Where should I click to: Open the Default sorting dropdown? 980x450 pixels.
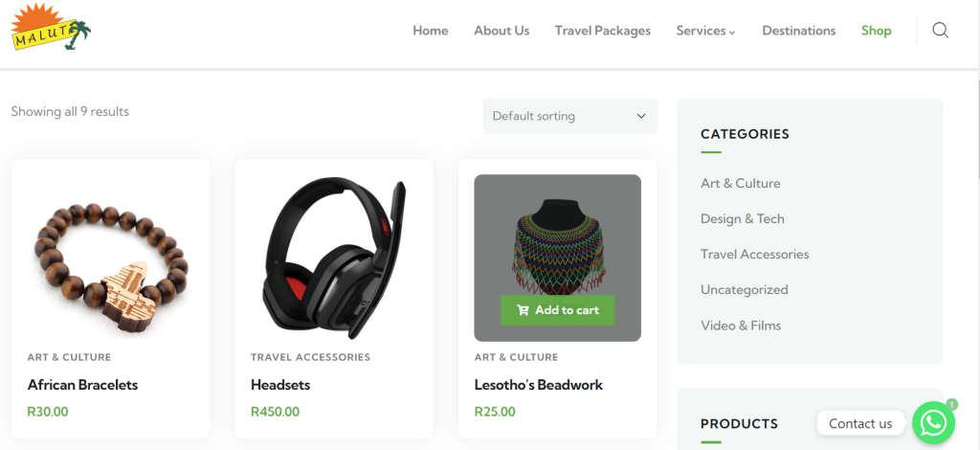pos(570,116)
